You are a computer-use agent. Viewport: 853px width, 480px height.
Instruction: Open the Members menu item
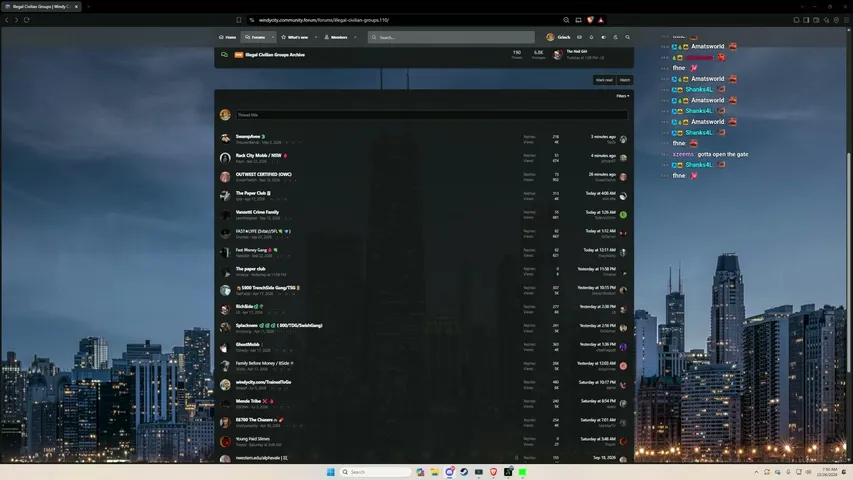coord(336,37)
